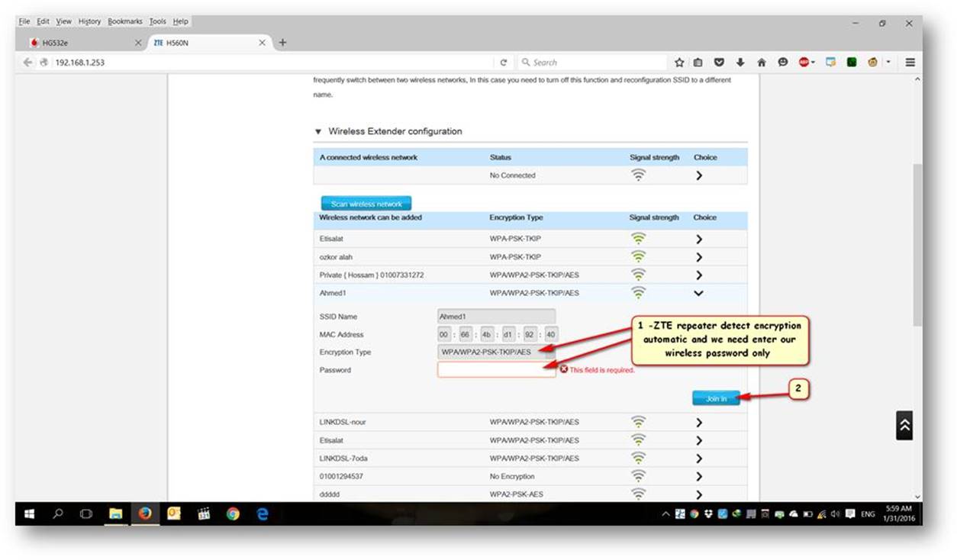Viewport: 957px width, 560px height.
Task: Collapse the Ahmed1 network details
Action: pyautogui.click(x=698, y=293)
